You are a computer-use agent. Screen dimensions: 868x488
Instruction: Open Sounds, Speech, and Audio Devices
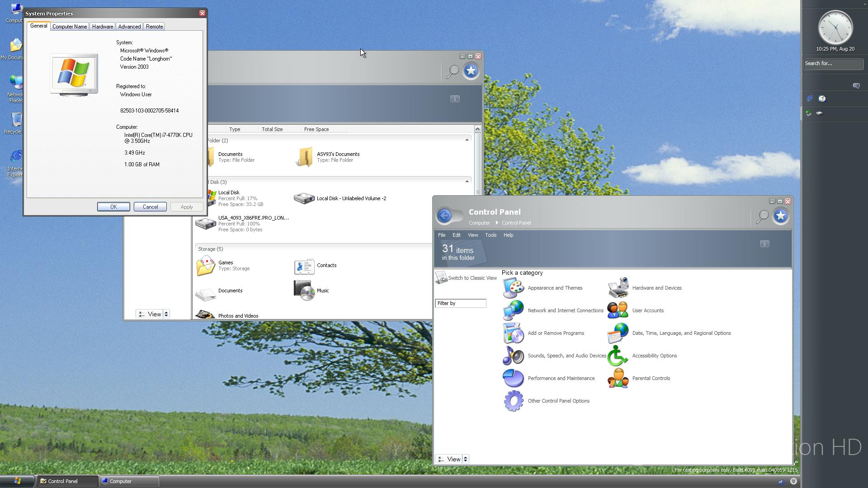(x=566, y=356)
